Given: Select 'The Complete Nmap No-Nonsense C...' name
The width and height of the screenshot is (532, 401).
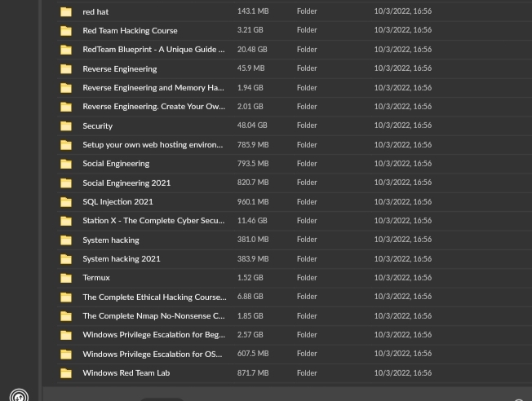Looking at the screenshot, I should pos(153,316).
